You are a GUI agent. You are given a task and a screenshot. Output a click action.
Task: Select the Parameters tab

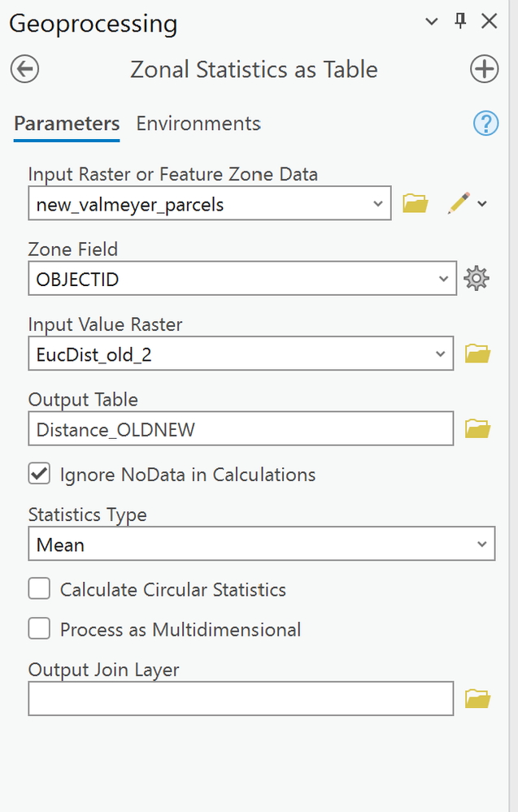coord(67,124)
